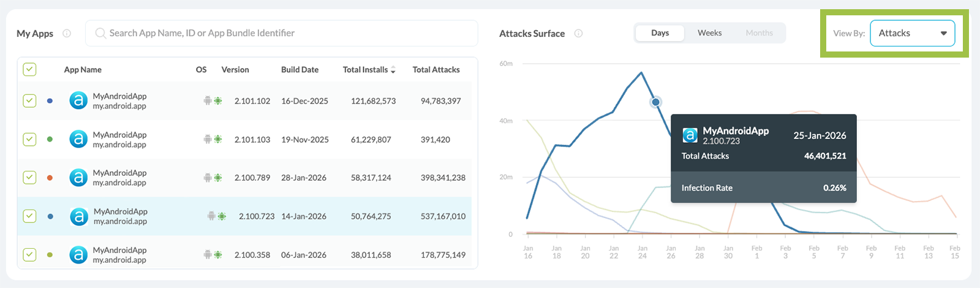Open the View By Attacks dropdown

click(912, 33)
